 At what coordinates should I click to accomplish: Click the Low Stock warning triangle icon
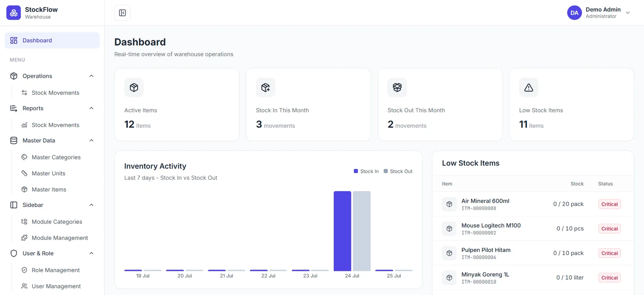coord(529,87)
